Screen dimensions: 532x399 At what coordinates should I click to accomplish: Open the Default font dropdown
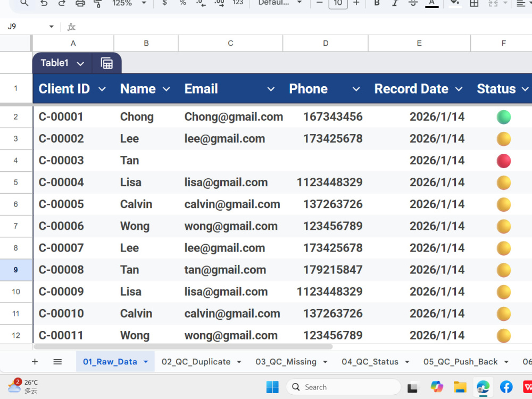tap(280, 3)
